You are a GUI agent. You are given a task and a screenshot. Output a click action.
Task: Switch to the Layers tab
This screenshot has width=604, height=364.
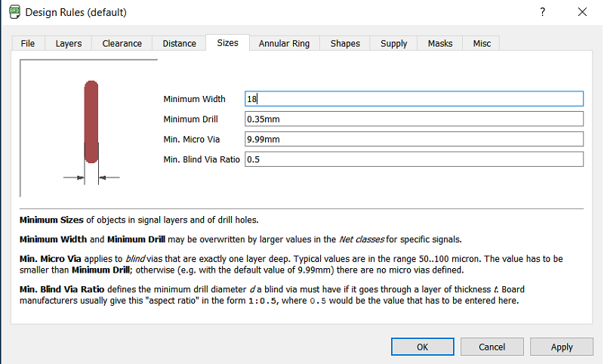69,44
